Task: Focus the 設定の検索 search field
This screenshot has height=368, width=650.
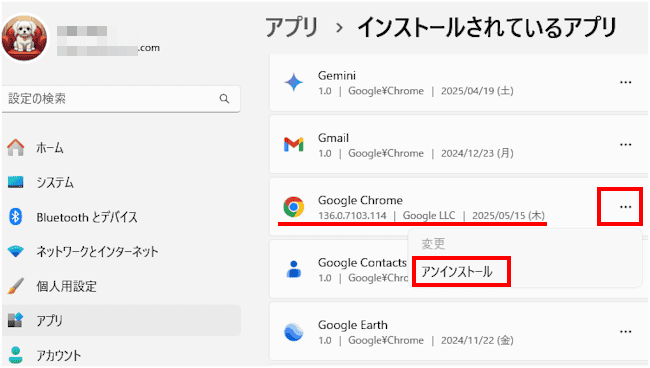Action: coord(121,99)
